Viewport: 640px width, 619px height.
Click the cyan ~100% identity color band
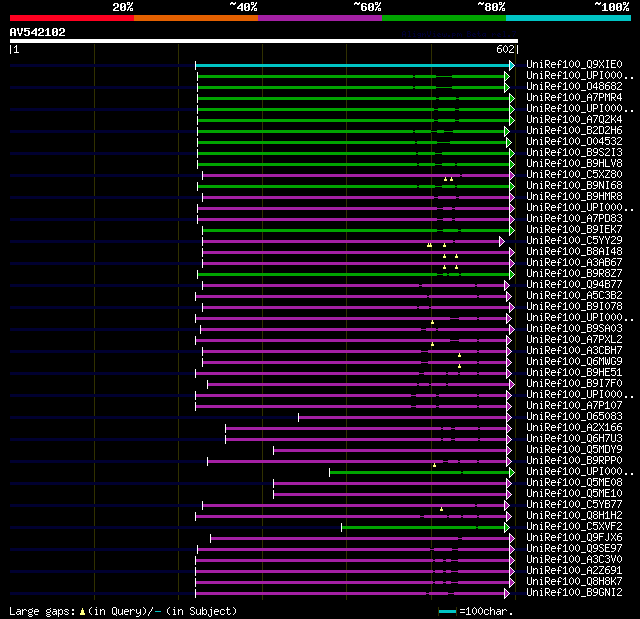click(568, 18)
